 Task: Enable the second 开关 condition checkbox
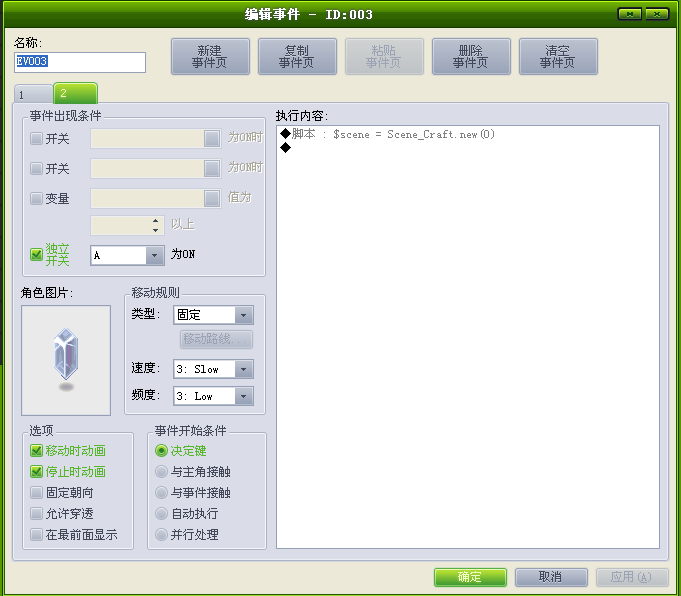click(x=36, y=168)
